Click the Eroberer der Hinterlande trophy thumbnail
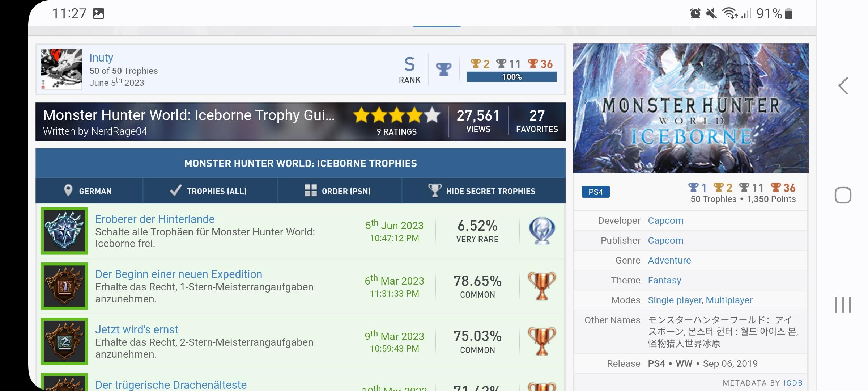Image resolution: width=868 pixels, height=391 pixels. click(x=64, y=231)
